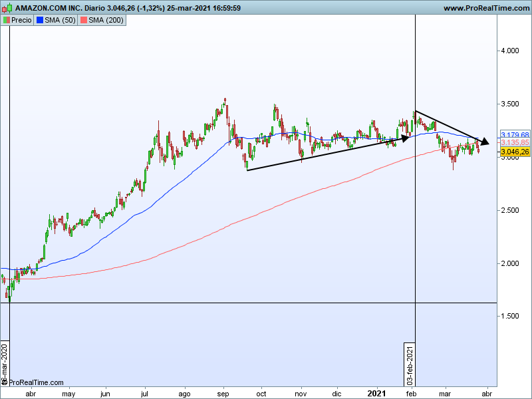Click the Precio red-green color swatch
Viewport: 532px width, 399px height.
(x=7, y=20)
